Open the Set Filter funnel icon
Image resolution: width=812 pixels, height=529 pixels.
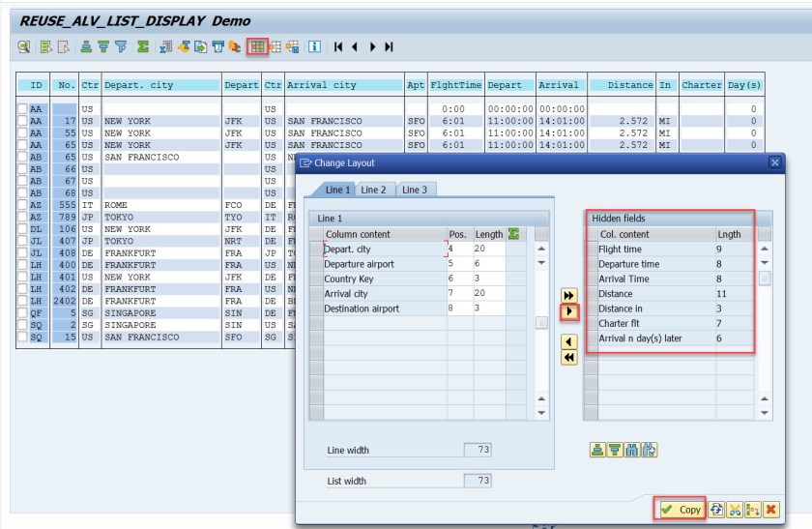point(121,47)
